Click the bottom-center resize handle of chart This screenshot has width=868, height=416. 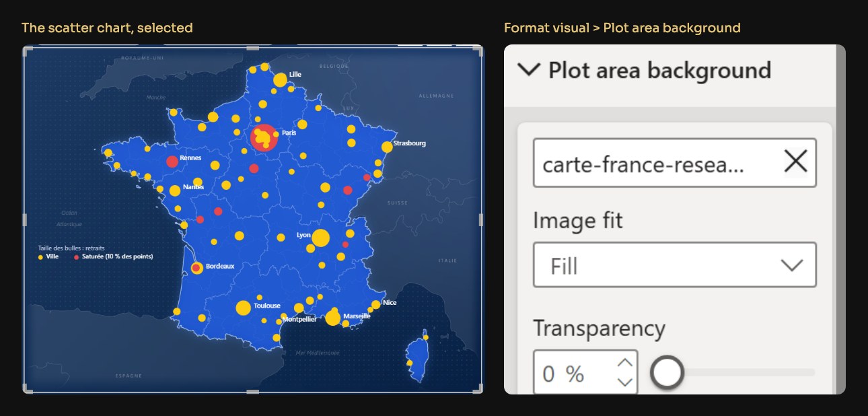[253, 391]
